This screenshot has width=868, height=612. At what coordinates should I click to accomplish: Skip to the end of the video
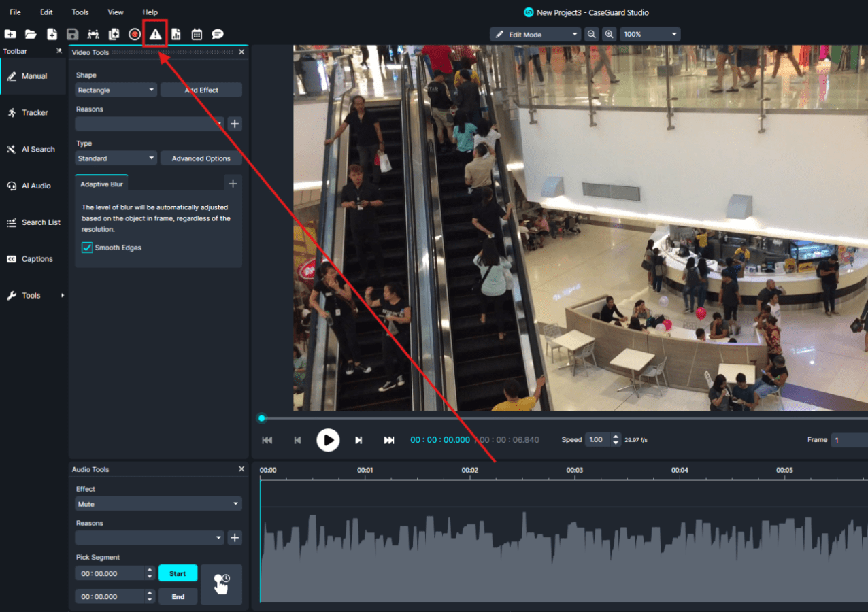389,440
